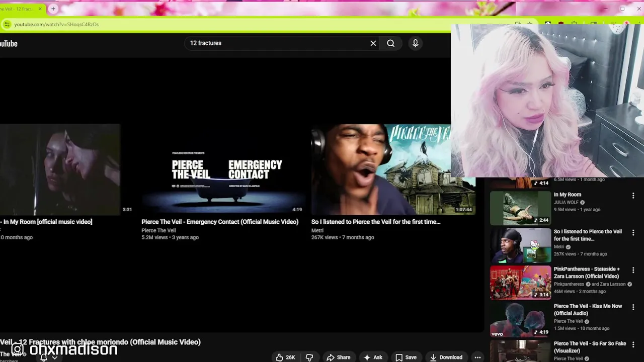Click '267K views • 7 months ago' under endscreen
This screenshot has height=362, width=644.
tap(343, 237)
